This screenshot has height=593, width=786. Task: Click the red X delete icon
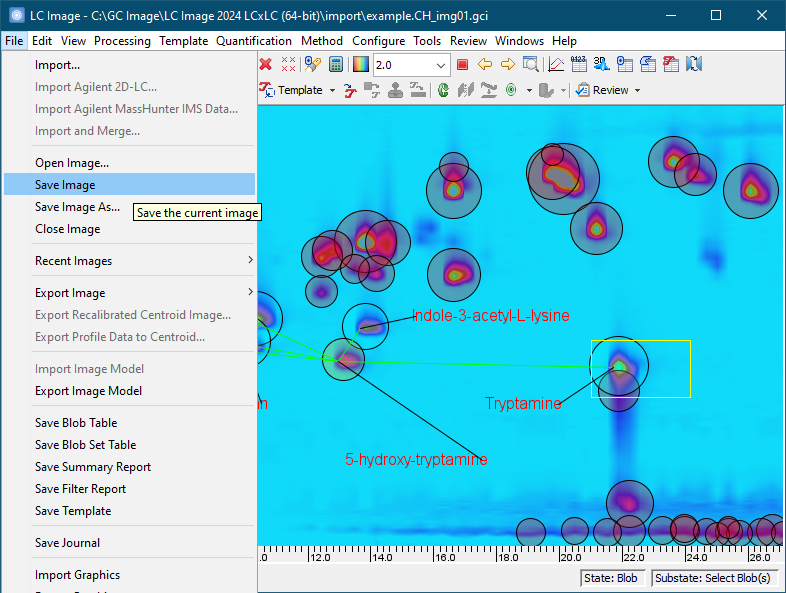pos(266,65)
